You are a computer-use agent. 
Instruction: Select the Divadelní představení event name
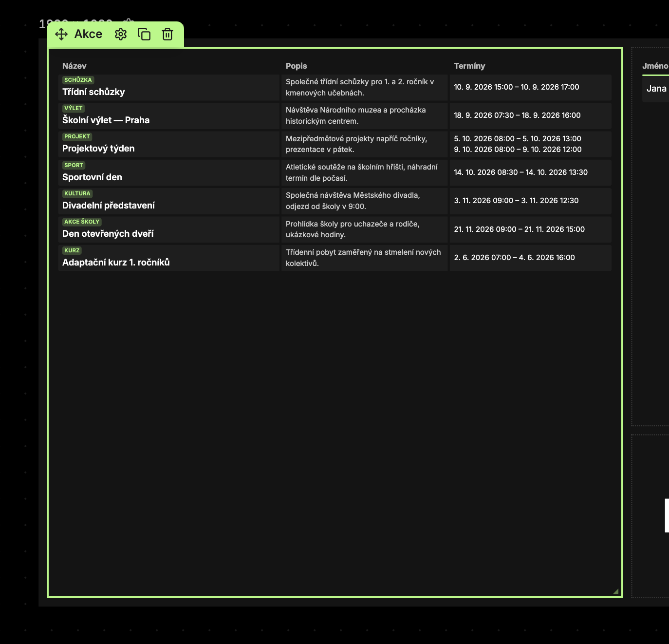109,206
